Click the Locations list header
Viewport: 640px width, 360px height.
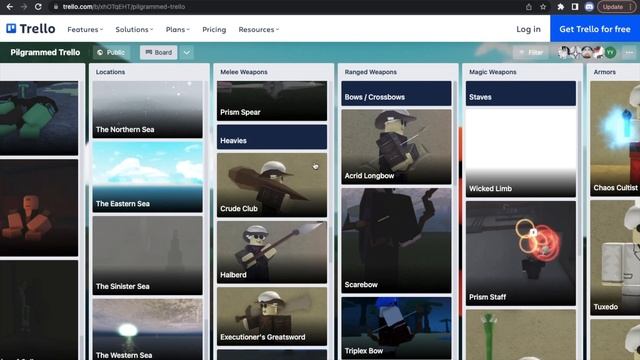(110, 72)
